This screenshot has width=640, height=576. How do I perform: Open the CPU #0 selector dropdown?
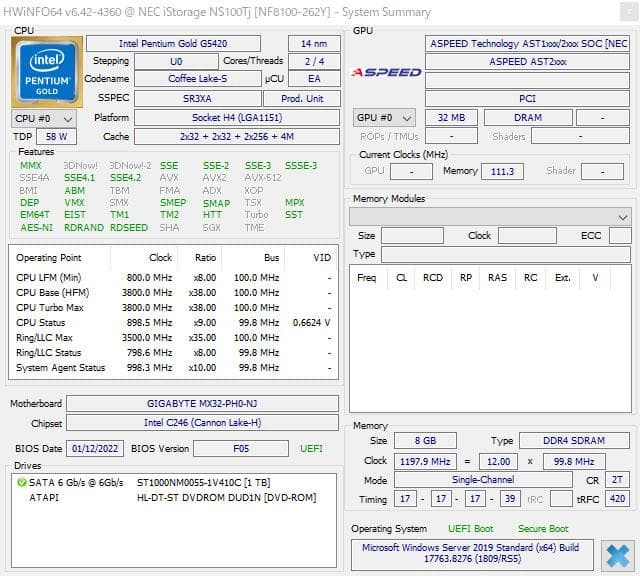44,119
